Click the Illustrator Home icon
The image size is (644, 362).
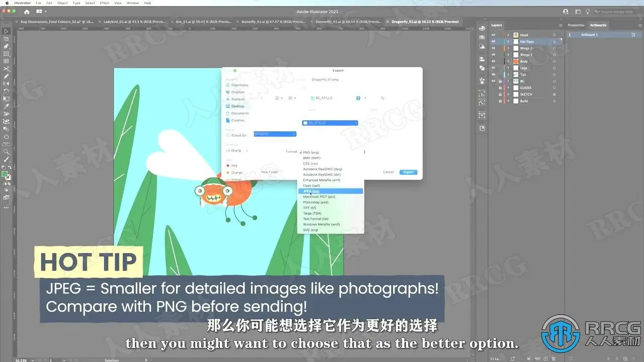coord(27,12)
